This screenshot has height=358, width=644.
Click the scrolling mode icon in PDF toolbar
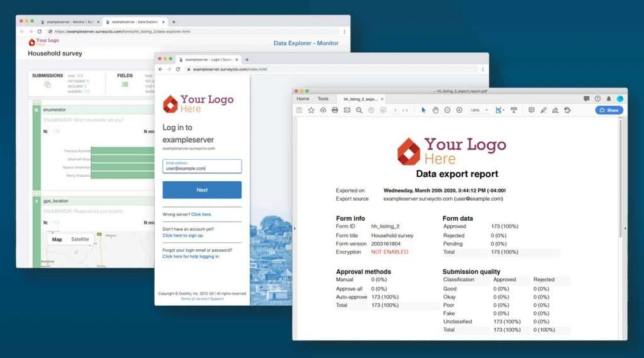coord(513,110)
